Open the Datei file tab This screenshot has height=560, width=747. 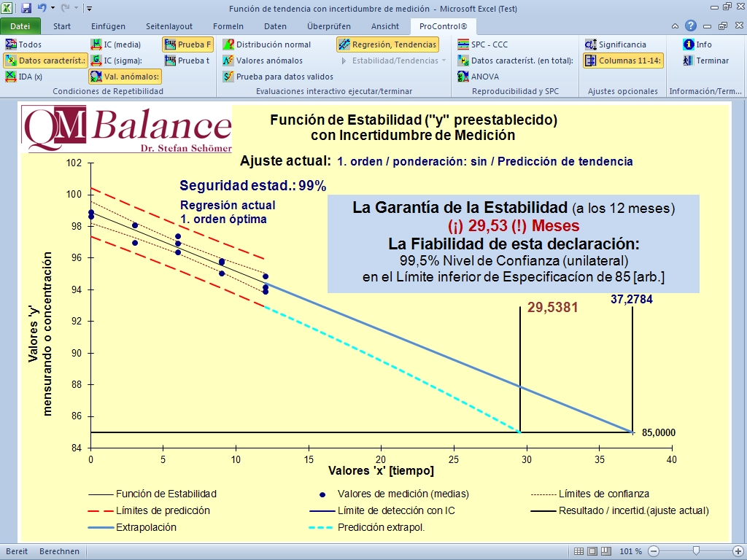coord(20,26)
